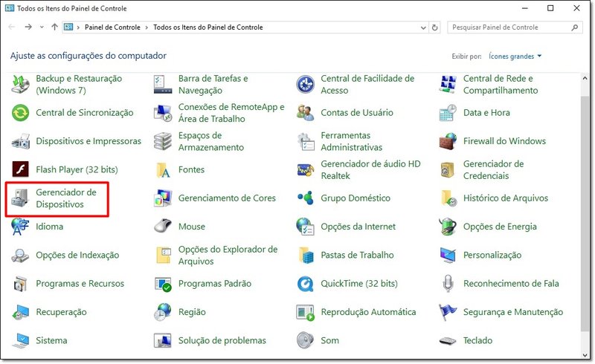Open the Programas e Recursos icon
The image size is (595, 364).
(x=20, y=283)
